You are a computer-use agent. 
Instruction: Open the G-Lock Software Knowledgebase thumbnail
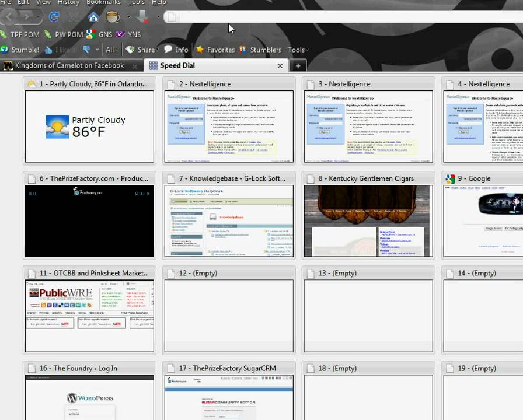(x=229, y=221)
